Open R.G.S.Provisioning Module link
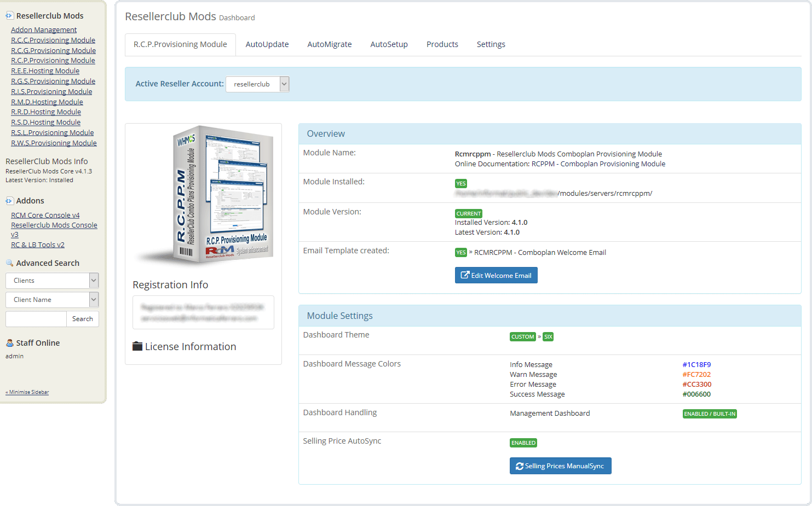The image size is (812, 506). click(x=53, y=82)
